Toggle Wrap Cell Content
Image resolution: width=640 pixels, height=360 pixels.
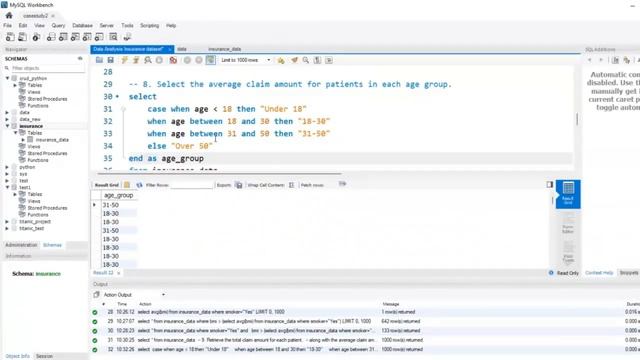[x=291, y=185]
